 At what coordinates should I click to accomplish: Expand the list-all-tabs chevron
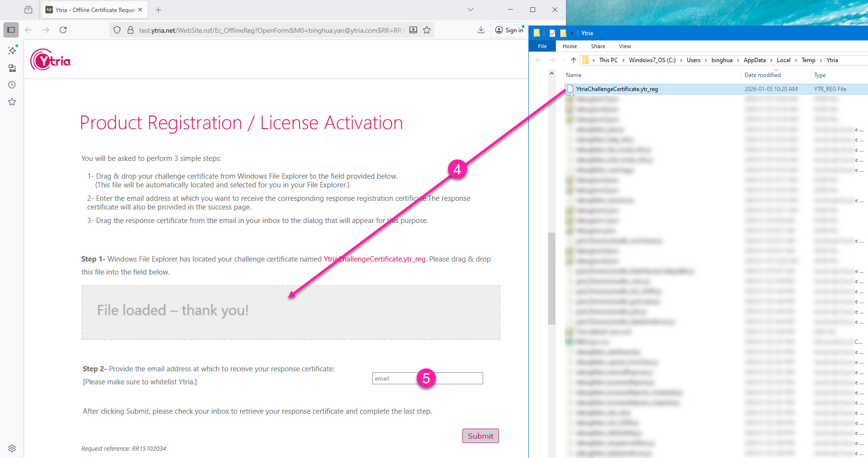click(x=471, y=10)
